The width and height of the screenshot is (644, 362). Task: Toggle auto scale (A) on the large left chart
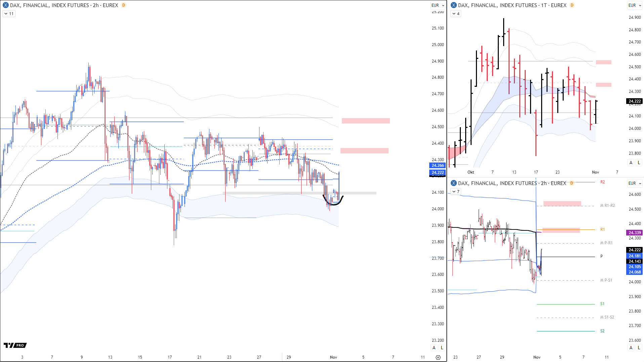pyautogui.click(x=434, y=348)
